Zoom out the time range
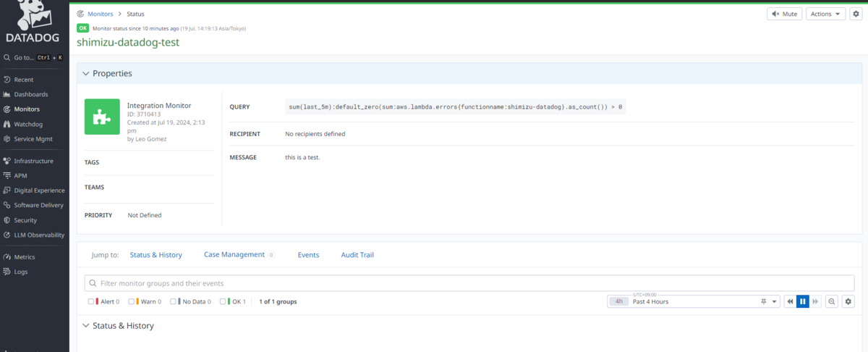Image resolution: width=868 pixels, height=352 pixels. tap(832, 301)
